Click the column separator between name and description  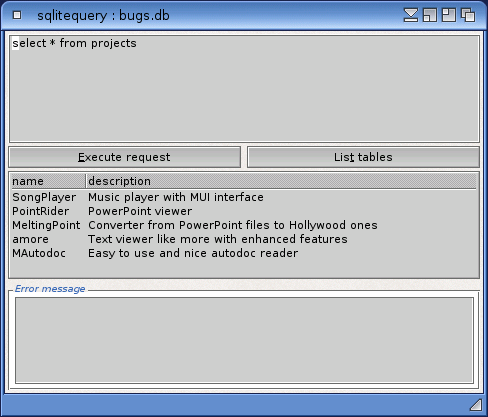click(x=86, y=181)
